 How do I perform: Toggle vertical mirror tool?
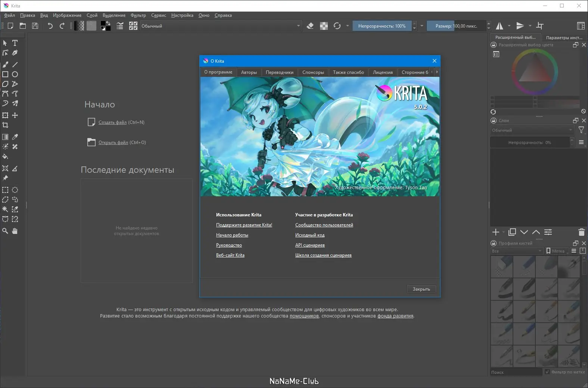click(x=520, y=26)
